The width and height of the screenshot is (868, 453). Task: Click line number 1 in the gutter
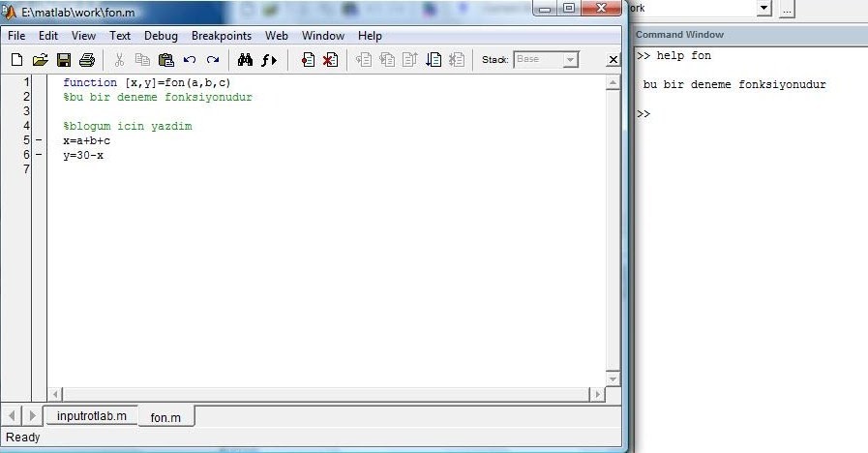(x=26, y=82)
